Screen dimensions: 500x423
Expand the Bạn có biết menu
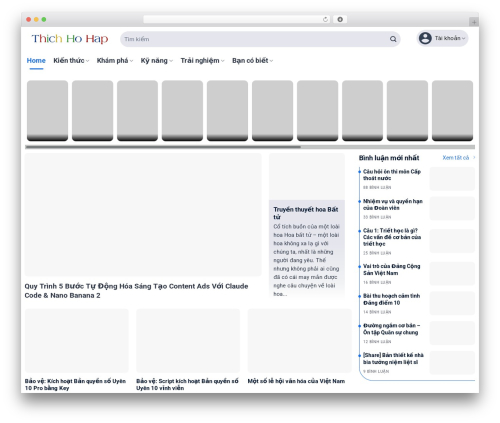pos(252,61)
